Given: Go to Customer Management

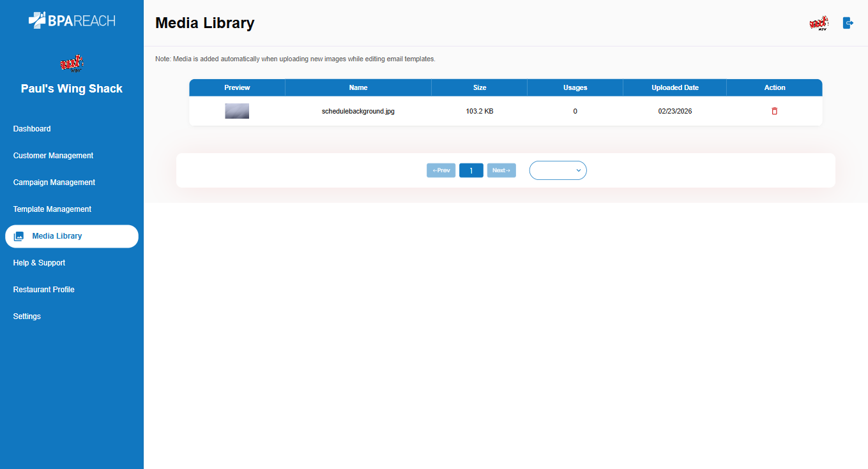Looking at the screenshot, I should coord(53,156).
